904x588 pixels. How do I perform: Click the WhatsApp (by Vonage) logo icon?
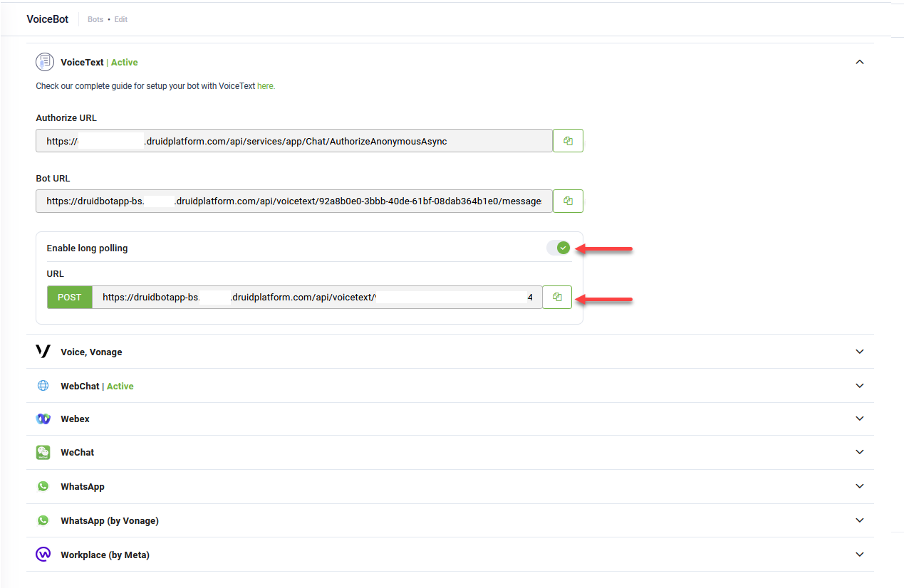(43, 520)
